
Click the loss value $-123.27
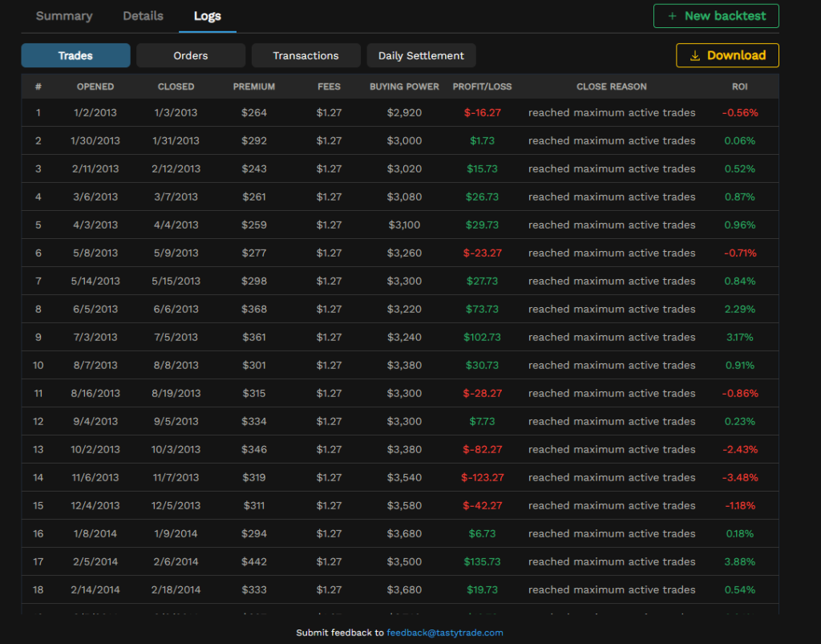click(x=482, y=477)
